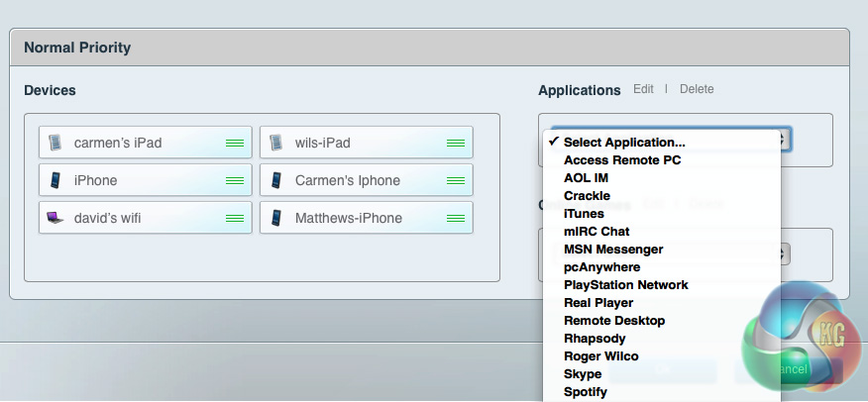This screenshot has width=868, height=402.
Task: Click the tablet icon beside wils-iPad
Action: coord(276,143)
